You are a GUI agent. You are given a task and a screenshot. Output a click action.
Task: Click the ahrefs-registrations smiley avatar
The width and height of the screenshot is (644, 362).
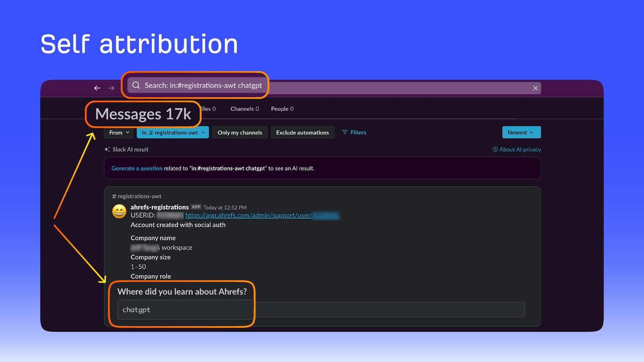tap(119, 212)
